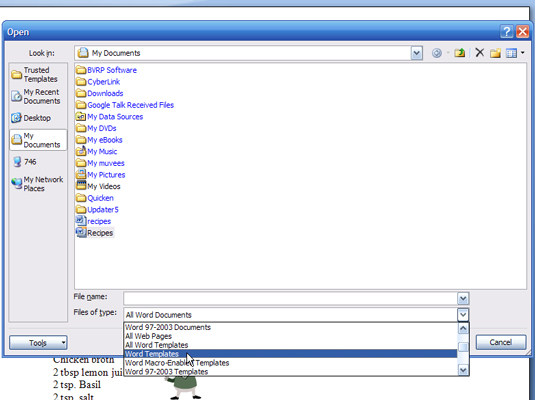Choose Word Templates file type

pos(290,354)
